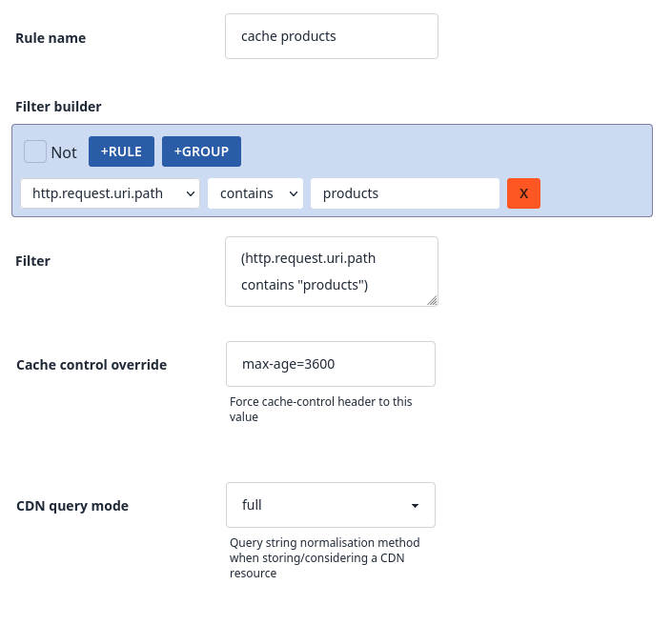Click the Cache control override input

tap(331, 364)
